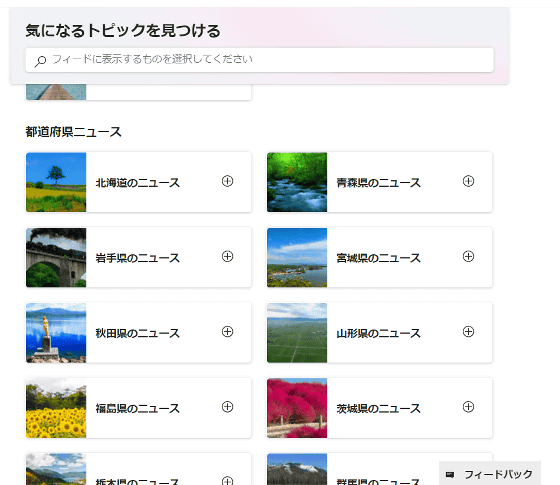The image size is (560, 485).
Task: Add 宮城県のニュース with its plus icon
Action: point(468,256)
